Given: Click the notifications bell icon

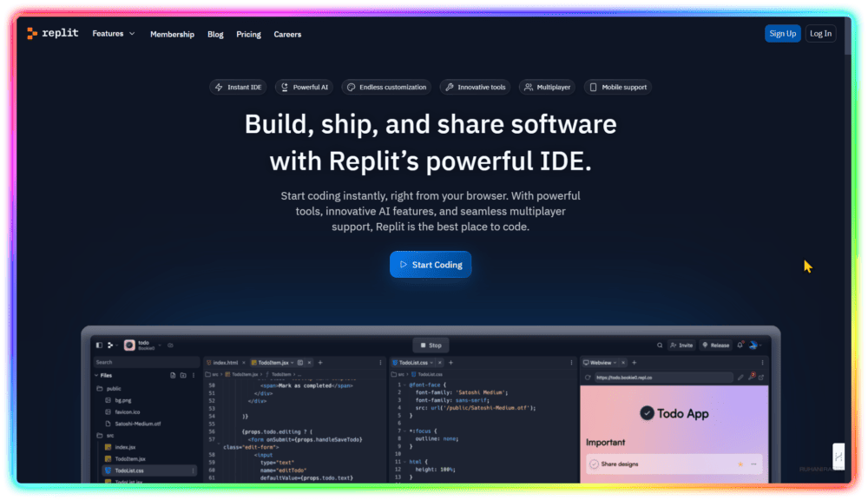Looking at the screenshot, I should click(740, 345).
